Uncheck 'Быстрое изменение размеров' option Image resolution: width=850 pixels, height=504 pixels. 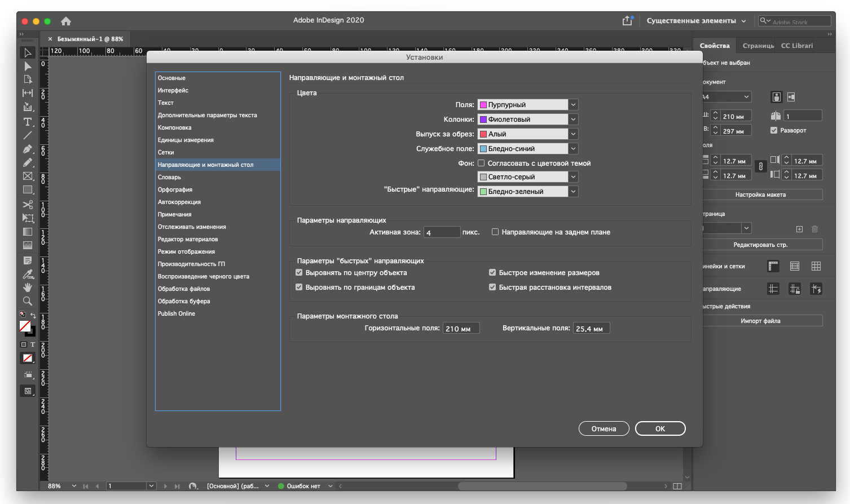point(492,273)
